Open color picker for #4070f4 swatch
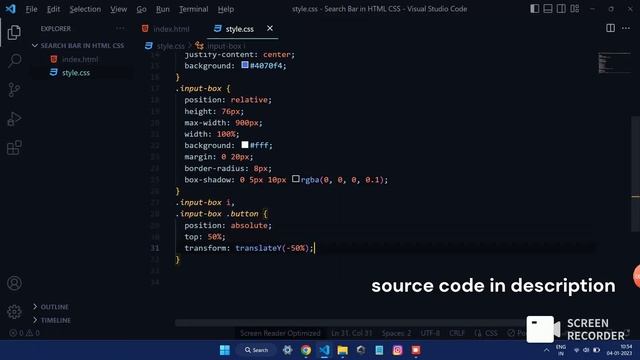Viewport: 640px width, 360px height. (244, 65)
